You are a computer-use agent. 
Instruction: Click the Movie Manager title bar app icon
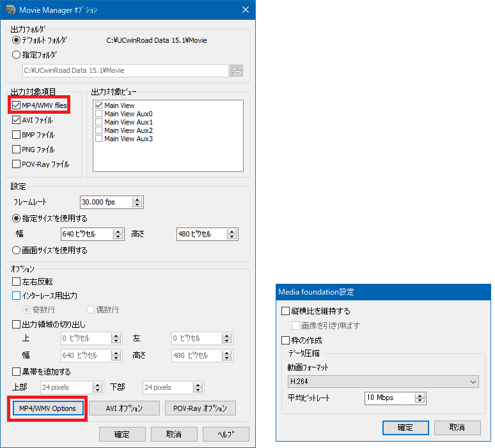[11, 10]
